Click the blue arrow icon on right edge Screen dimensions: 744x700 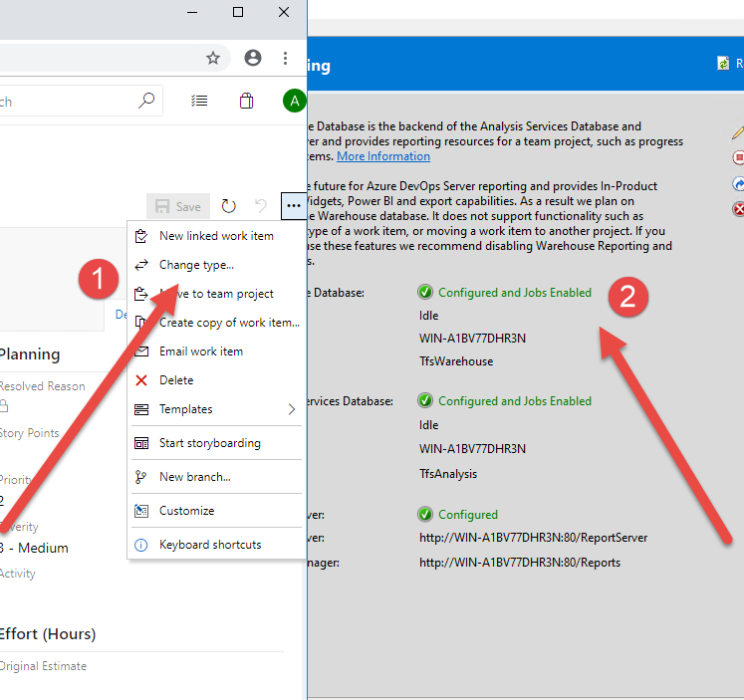coord(738,183)
